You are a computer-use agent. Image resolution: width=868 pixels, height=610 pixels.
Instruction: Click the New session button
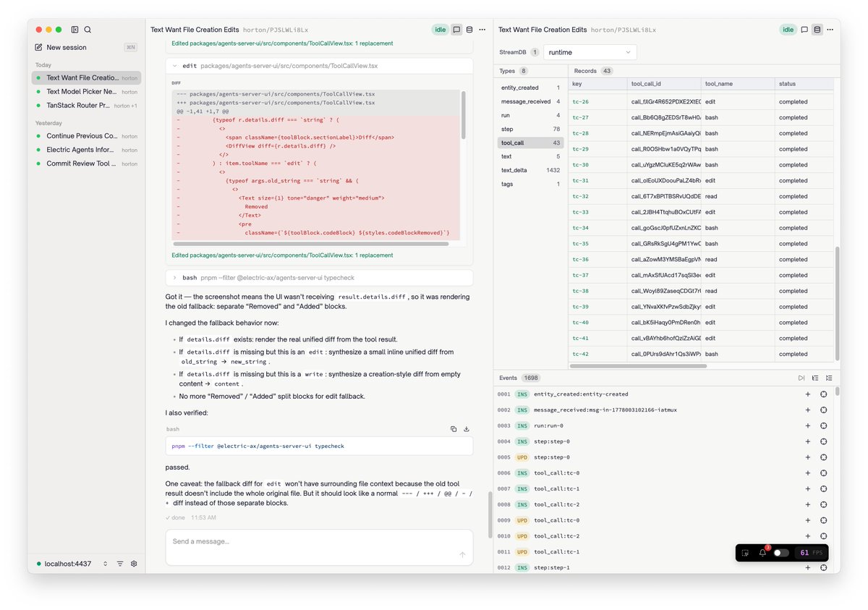point(86,48)
